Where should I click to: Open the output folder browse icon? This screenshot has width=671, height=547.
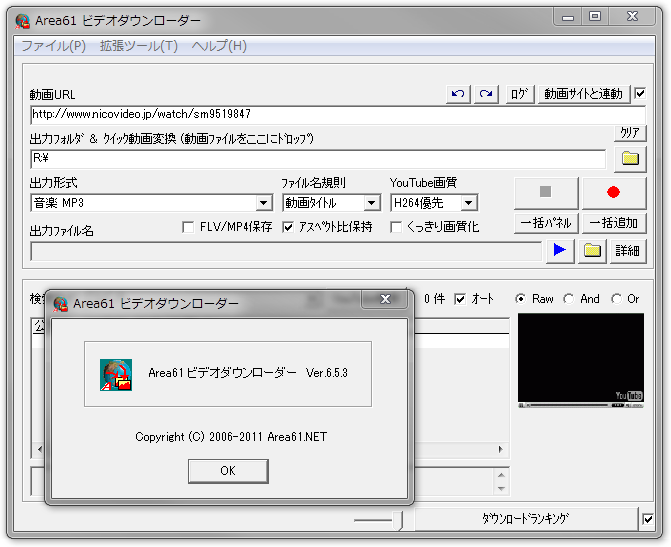(630, 159)
